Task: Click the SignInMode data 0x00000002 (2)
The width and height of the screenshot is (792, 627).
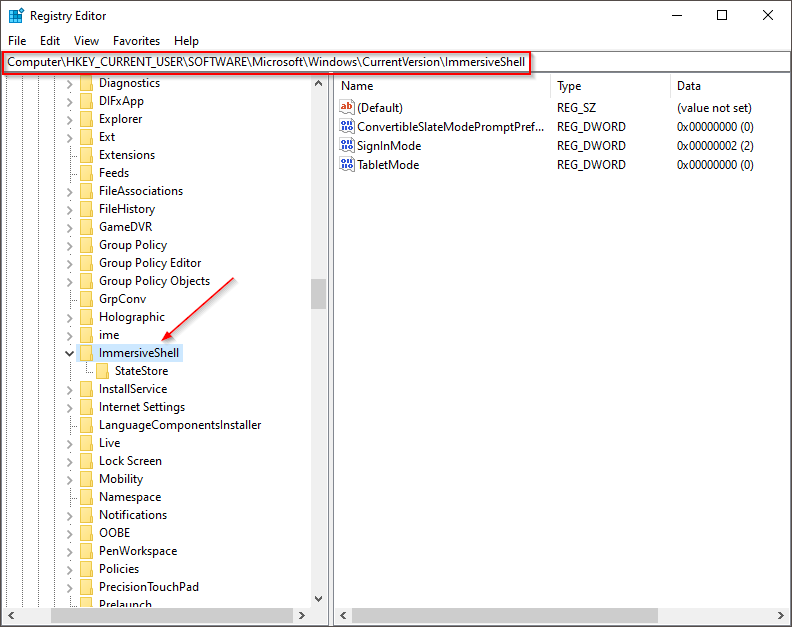Action: pyautogui.click(x=715, y=146)
